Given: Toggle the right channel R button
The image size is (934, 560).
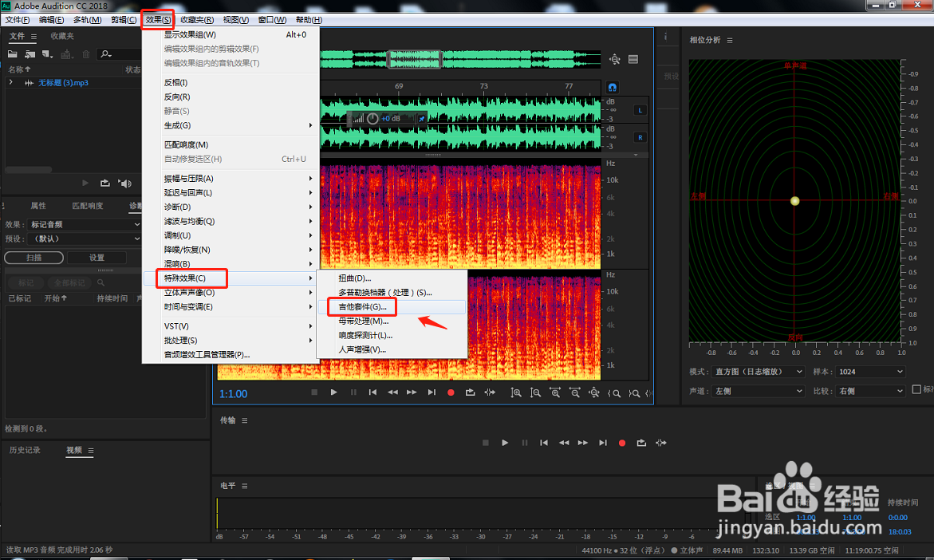Looking at the screenshot, I should pos(640,138).
